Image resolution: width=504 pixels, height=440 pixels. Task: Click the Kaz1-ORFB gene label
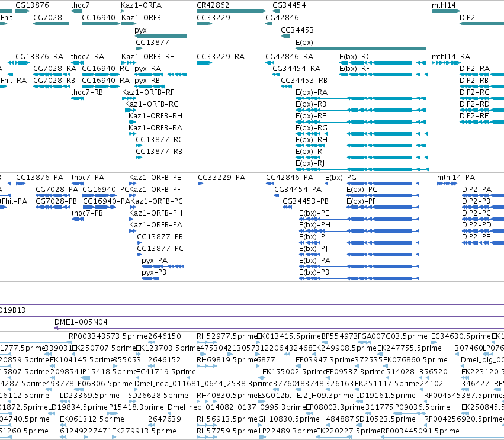[142, 17]
